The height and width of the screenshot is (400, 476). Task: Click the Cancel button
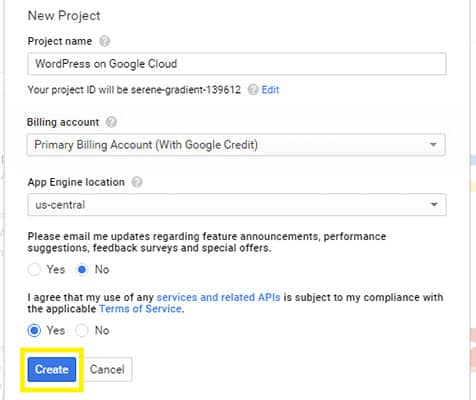click(107, 369)
